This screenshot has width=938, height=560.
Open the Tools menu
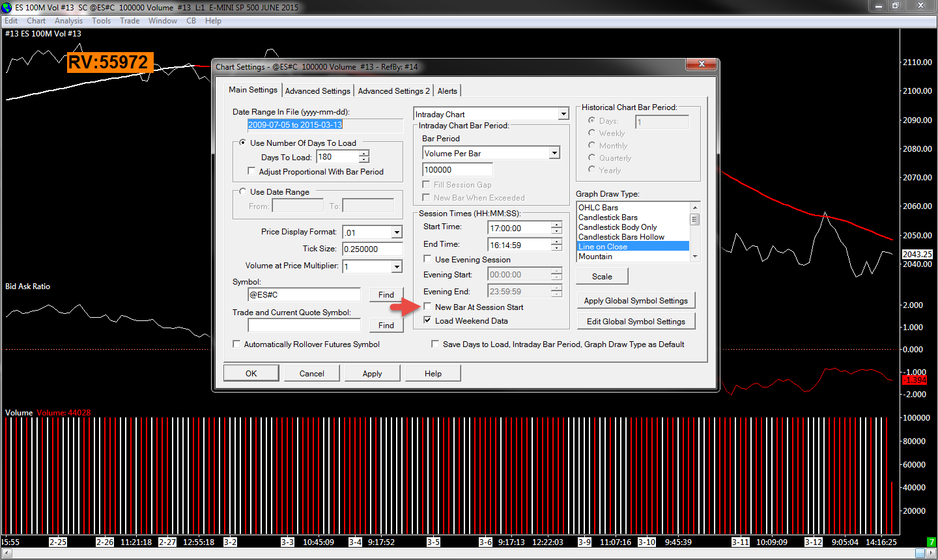click(x=101, y=21)
